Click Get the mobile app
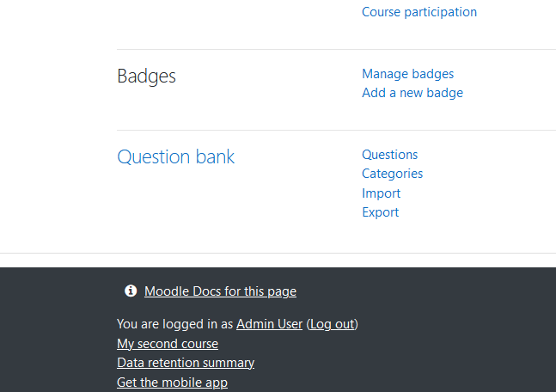 click(172, 383)
